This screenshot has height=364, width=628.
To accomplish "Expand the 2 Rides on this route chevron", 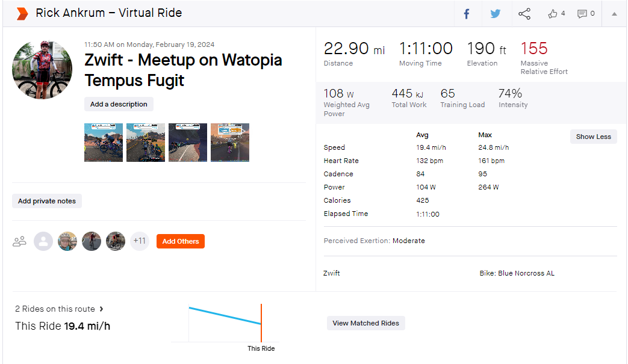I will 101,309.
